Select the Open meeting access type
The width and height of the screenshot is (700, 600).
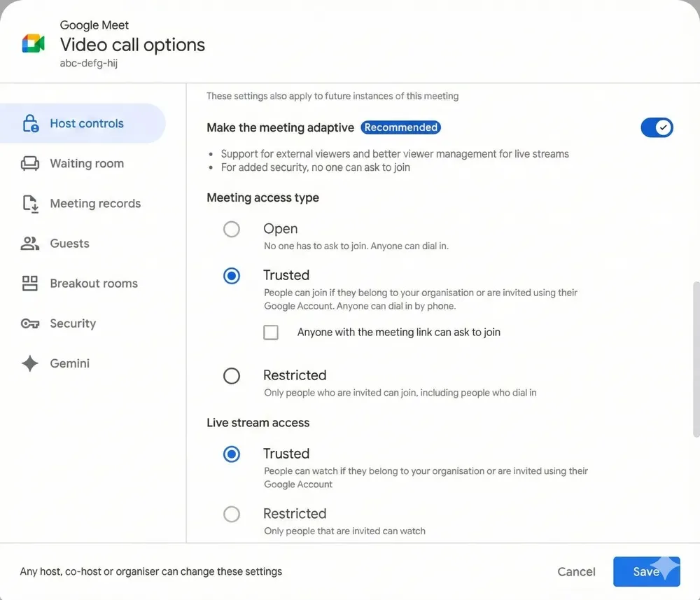232,229
